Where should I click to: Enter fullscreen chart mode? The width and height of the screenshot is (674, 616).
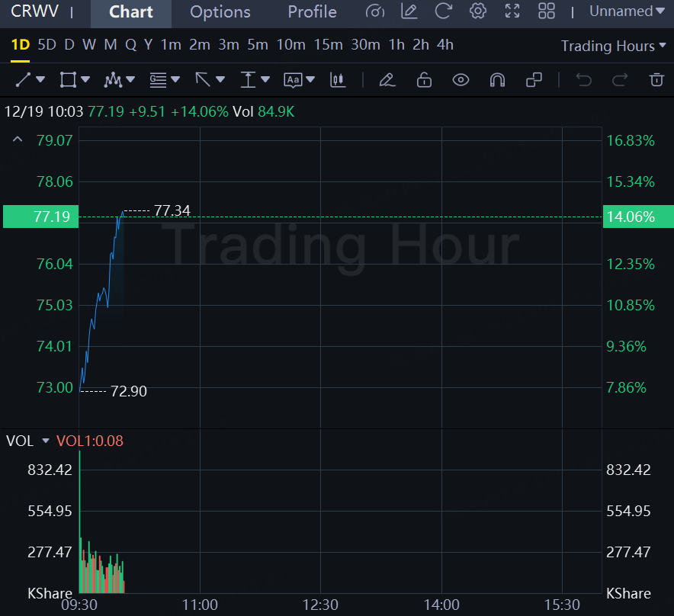pos(512,11)
